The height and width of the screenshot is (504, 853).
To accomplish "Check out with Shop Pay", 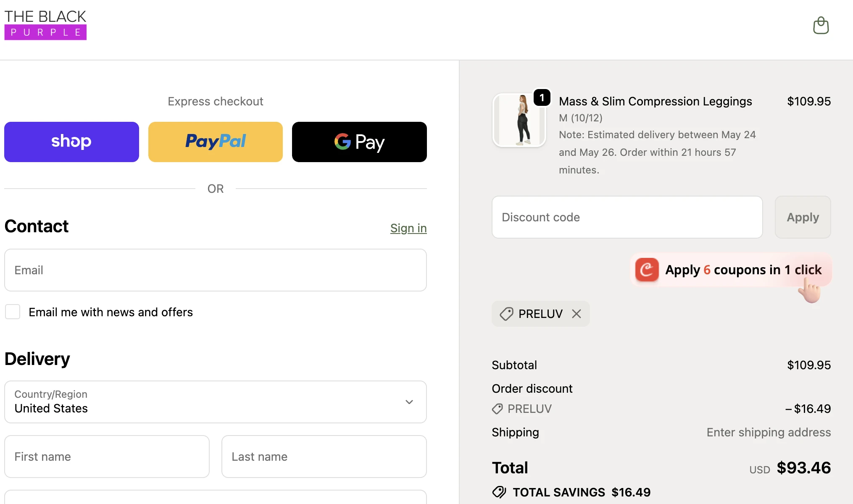I will pos(71,142).
